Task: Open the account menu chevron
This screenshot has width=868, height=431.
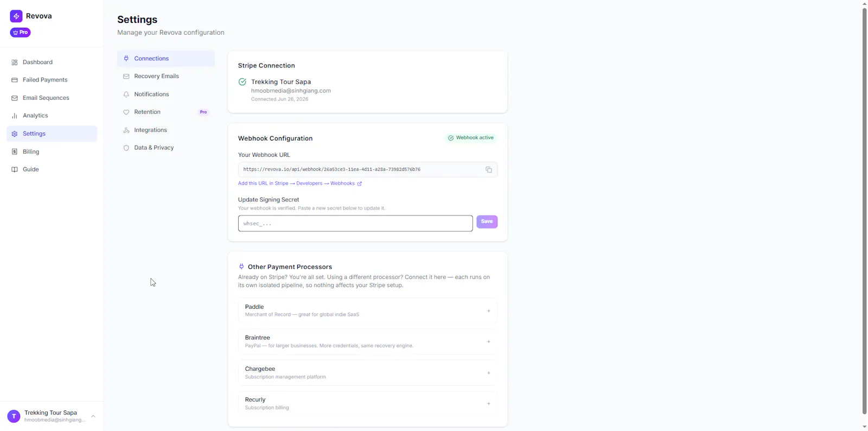Action: [93, 416]
